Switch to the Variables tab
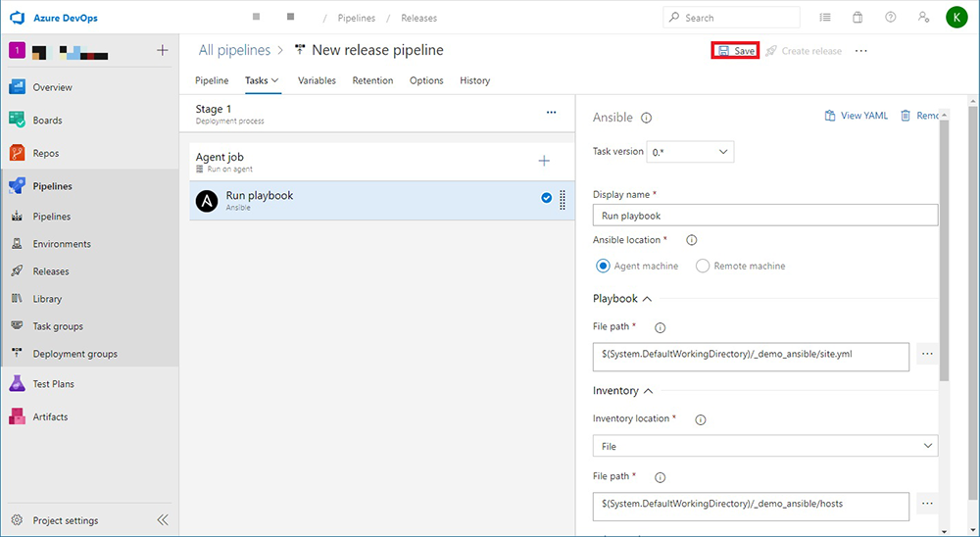The image size is (980, 537). click(317, 80)
